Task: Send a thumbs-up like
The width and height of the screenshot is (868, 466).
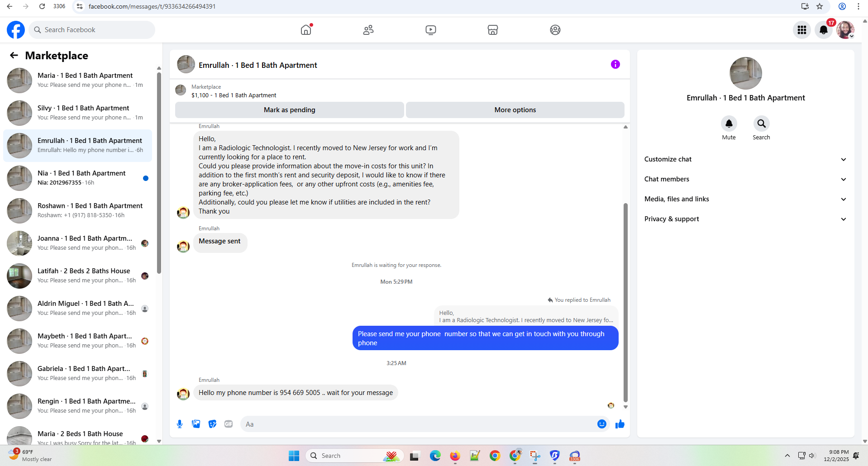Action: 620,424
